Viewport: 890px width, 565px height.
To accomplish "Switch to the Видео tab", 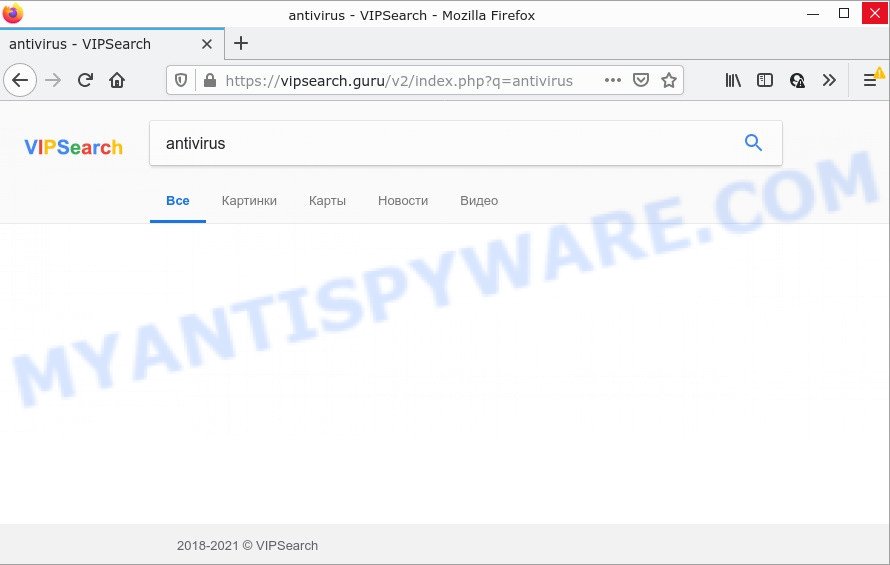I will click(479, 201).
